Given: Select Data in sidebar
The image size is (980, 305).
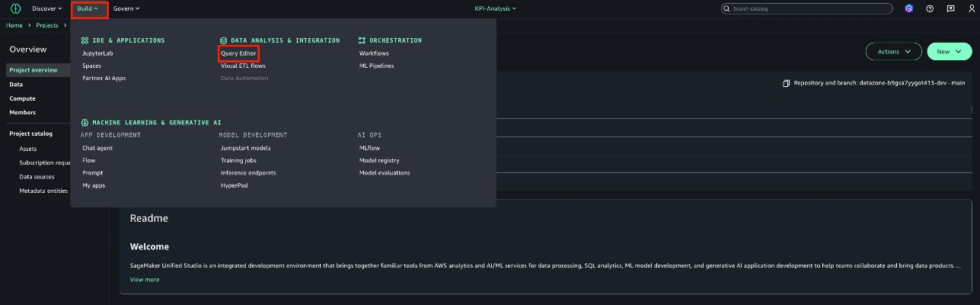Looking at the screenshot, I should tap(16, 85).
